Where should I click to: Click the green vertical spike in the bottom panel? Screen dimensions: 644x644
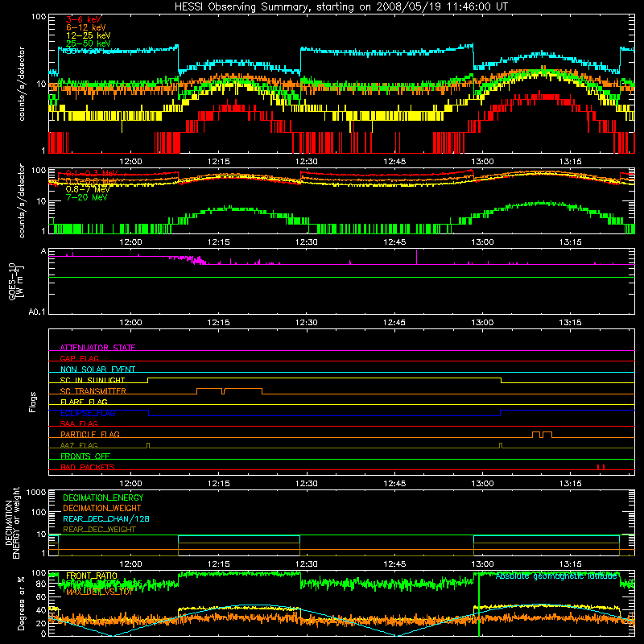(479, 605)
